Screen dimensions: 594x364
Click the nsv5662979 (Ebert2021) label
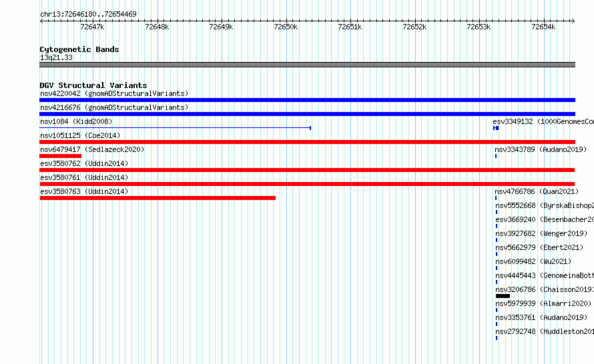pyautogui.click(x=539, y=247)
